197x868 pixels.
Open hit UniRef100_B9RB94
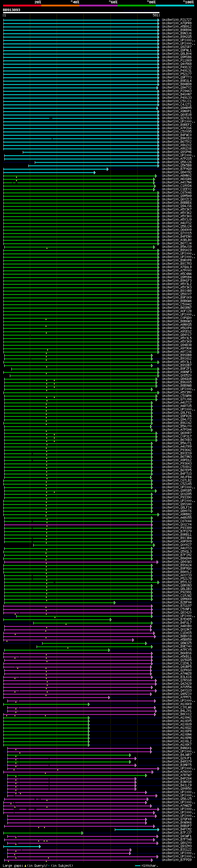coord(177,30)
